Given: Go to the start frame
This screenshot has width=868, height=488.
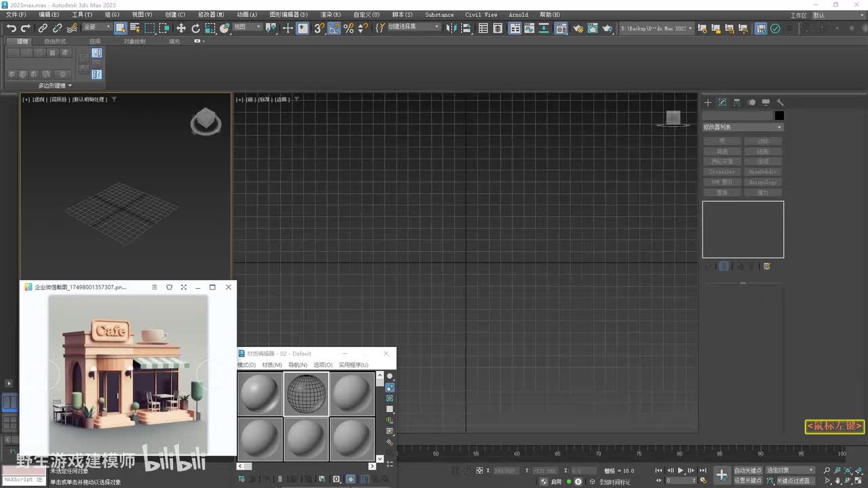Looking at the screenshot, I should click(x=658, y=470).
